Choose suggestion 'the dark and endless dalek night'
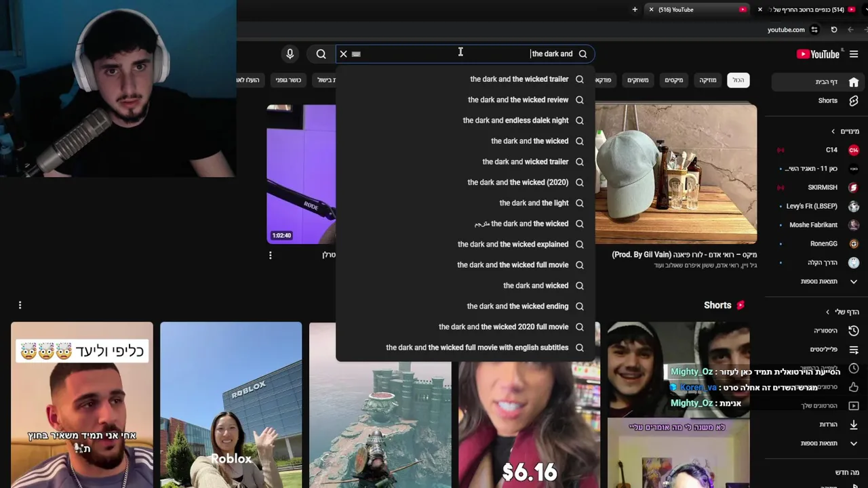868x488 pixels. tap(465, 121)
